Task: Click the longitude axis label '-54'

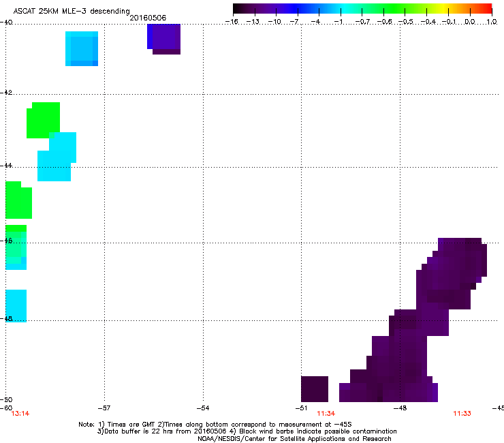Action: pyautogui.click(x=203, y=408)
